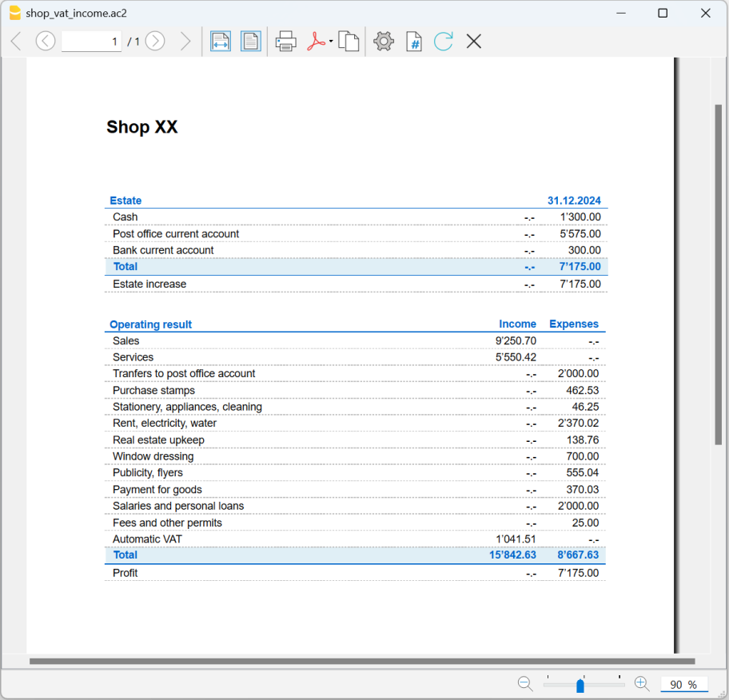Select 'Stationery, appliances, cleaning' row
Image resolution: width=729 pixels, height=700 pixels.
(187, 407)
